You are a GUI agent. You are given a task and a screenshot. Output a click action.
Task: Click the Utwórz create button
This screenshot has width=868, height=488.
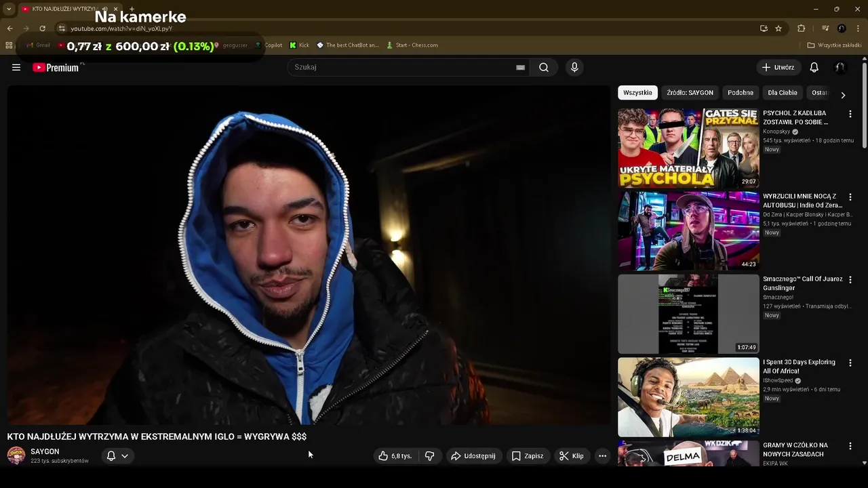tap(778, 67)
